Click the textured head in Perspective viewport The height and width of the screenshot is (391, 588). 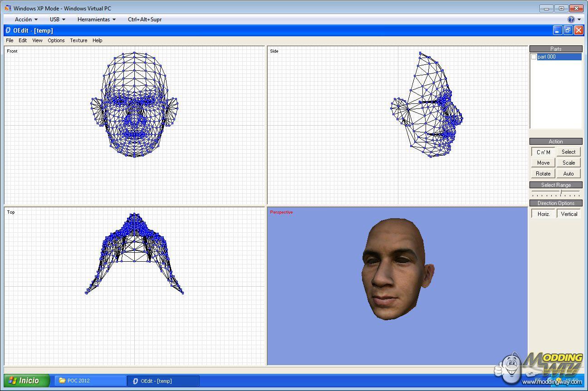(395, 268)
